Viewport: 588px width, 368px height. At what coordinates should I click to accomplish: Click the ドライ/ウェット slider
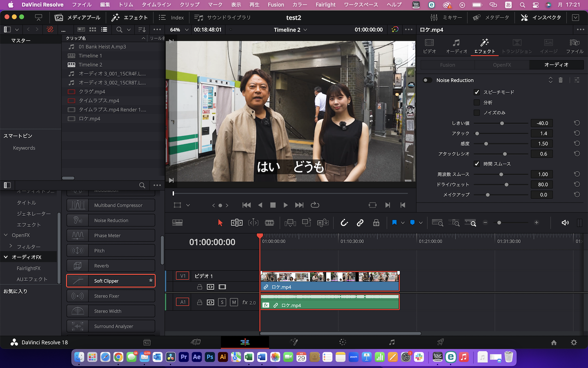click(x=506, y=184)
